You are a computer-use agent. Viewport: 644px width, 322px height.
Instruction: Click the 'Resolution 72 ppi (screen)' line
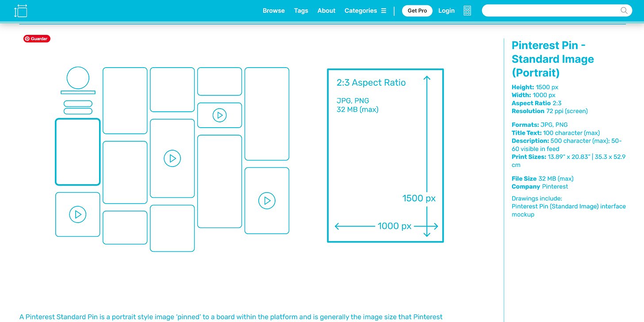click(550, 111)
